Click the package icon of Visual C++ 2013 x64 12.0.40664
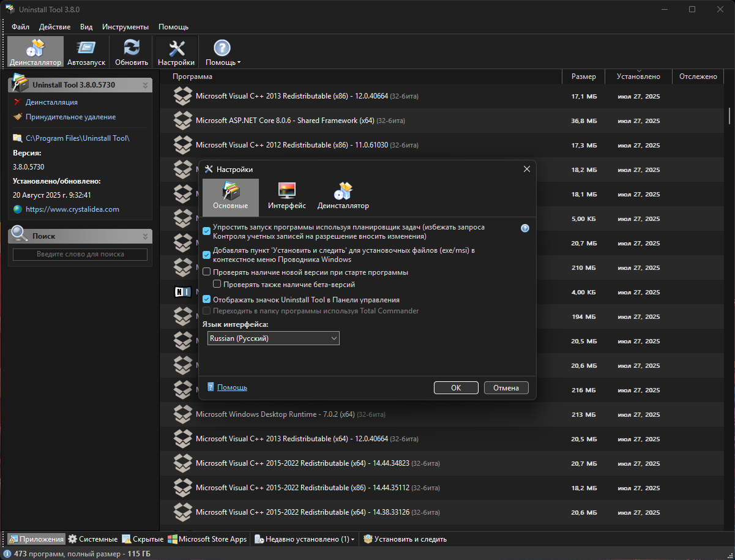Screen dimensions: 735x560 pyautogui.click(x=183, y=439)
